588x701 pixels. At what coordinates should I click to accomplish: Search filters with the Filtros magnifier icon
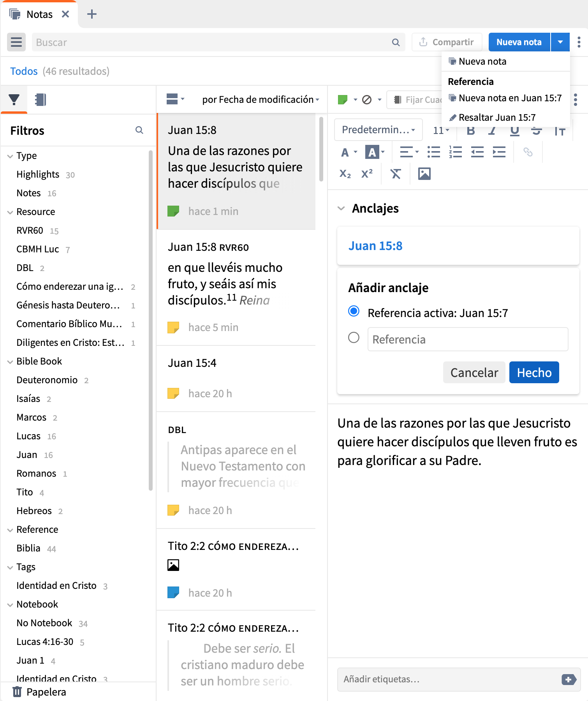[139, 130]
